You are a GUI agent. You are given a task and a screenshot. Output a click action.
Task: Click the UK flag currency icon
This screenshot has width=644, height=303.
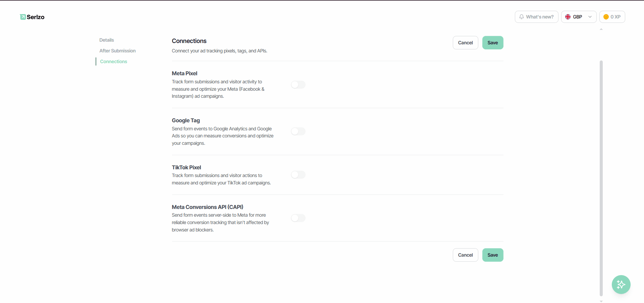point(568,17)
